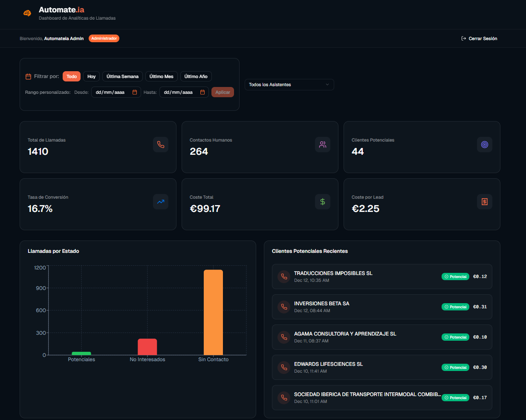
Task: Switch to the Último Mes filter
Action: pyautogui.click(x=162, y=76)
